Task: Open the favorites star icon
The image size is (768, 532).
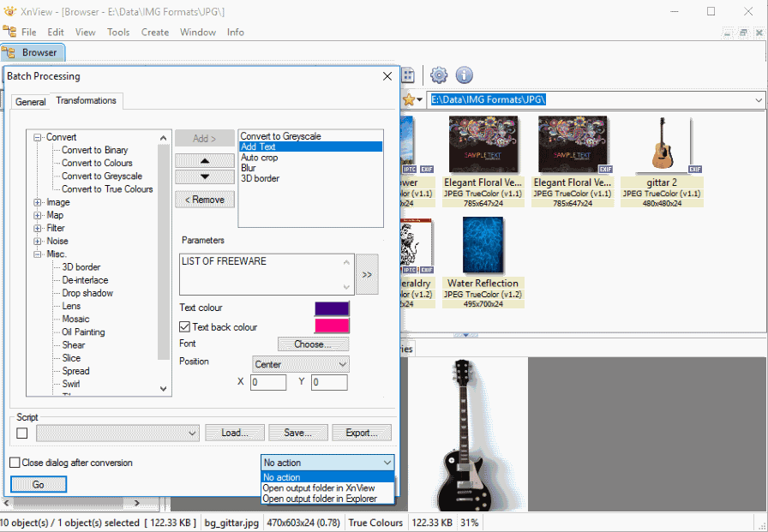Action: click(409, 100)
